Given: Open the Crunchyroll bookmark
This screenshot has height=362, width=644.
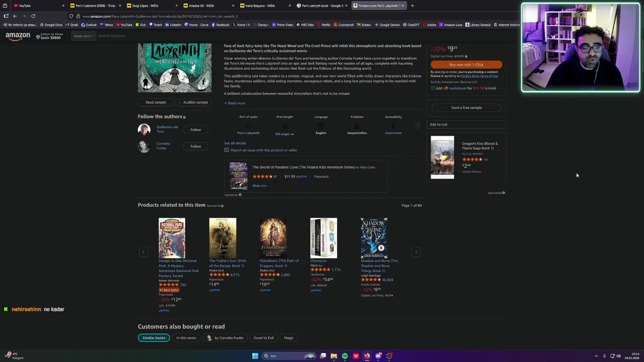Looking at the screenshot, I should tap(344, 25).
